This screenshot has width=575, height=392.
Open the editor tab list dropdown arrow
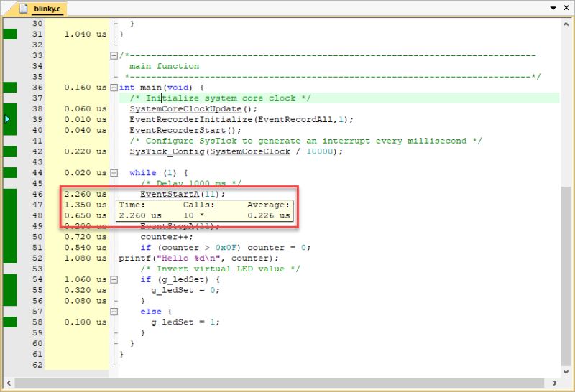[553, 8]
